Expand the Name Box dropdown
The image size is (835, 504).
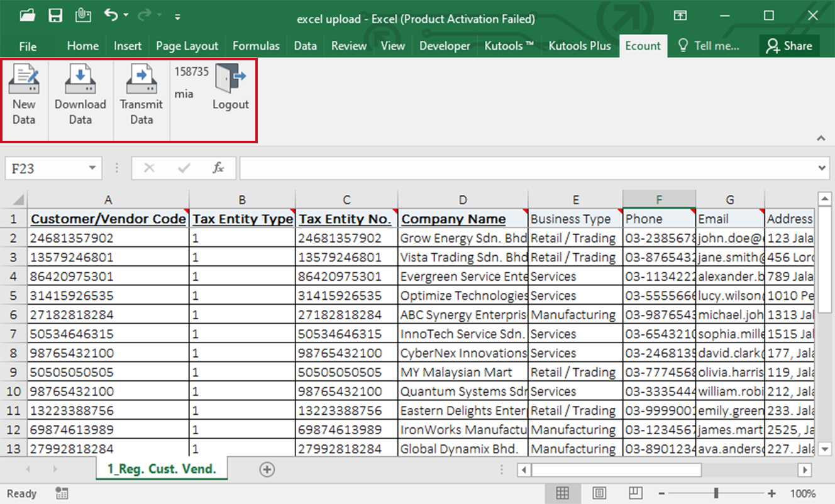click(92, 168)
